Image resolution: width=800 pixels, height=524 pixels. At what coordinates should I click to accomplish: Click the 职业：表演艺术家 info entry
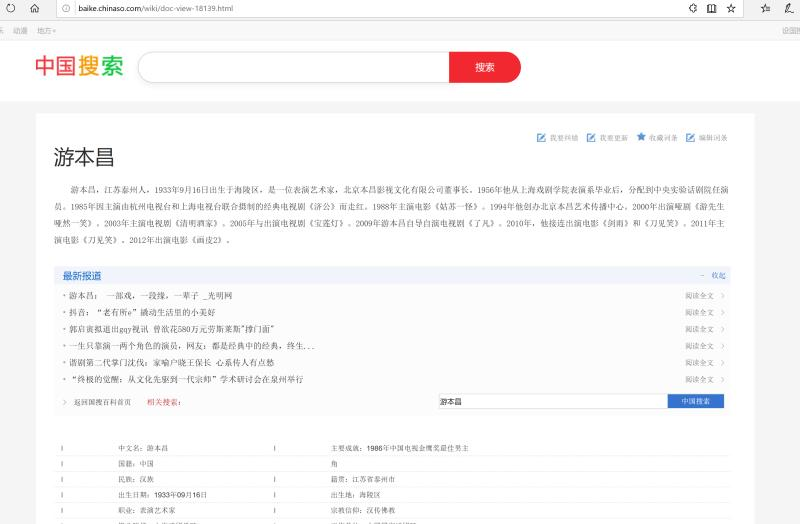pos(146,510)
